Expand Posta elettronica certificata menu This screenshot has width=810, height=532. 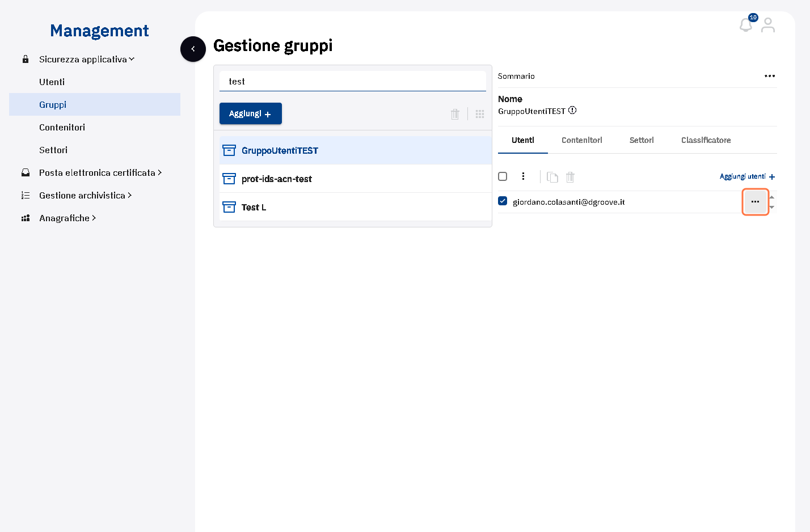click(x=100, y=172)
